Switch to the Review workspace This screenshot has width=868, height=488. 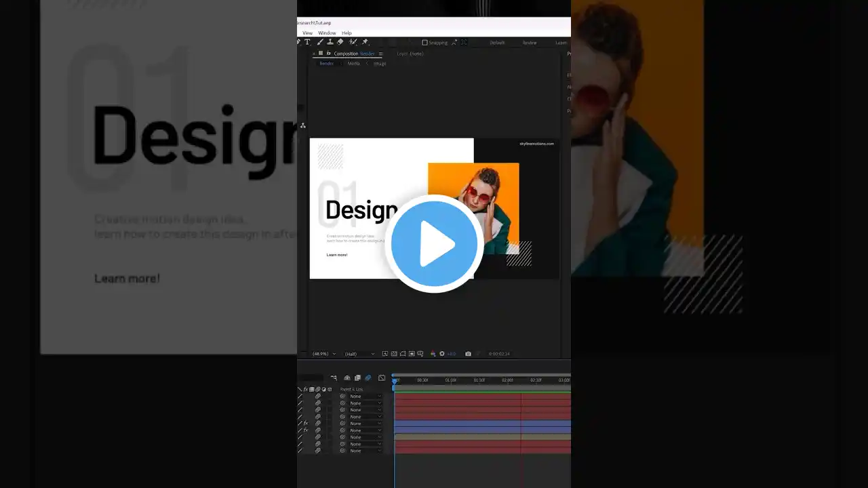coord(529,43)
